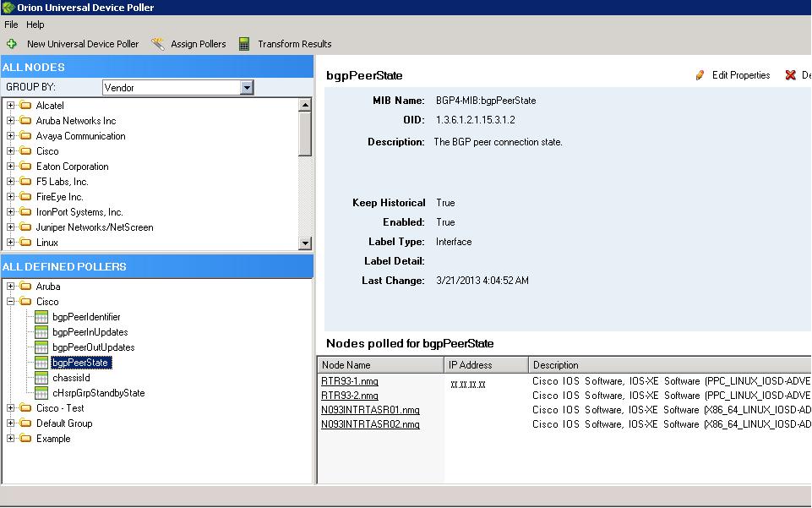
Task: Click the Aruba Networks Inc folder icon
Action: [x=25, y=121]
